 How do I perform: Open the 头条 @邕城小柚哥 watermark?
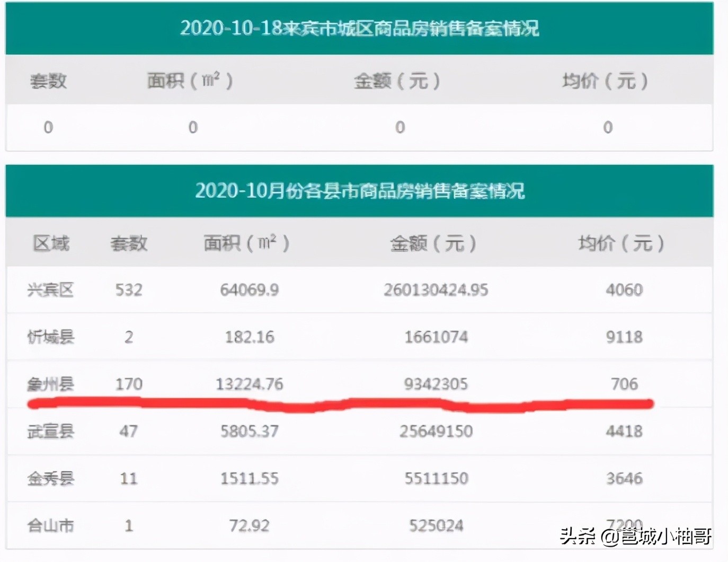pyautogui.click(x=635, y=537)
